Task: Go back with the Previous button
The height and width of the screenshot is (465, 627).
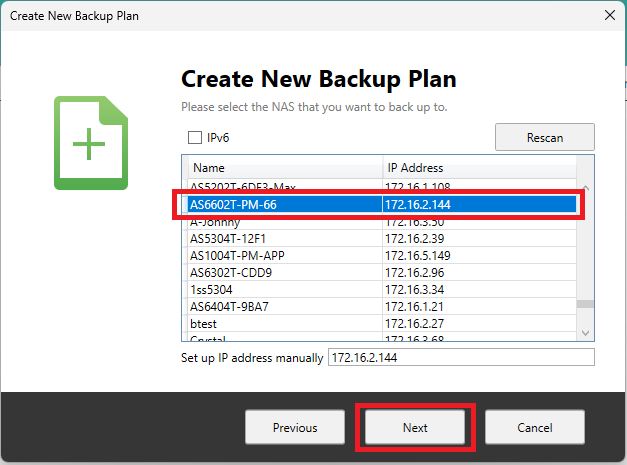Action: point(295,427)
